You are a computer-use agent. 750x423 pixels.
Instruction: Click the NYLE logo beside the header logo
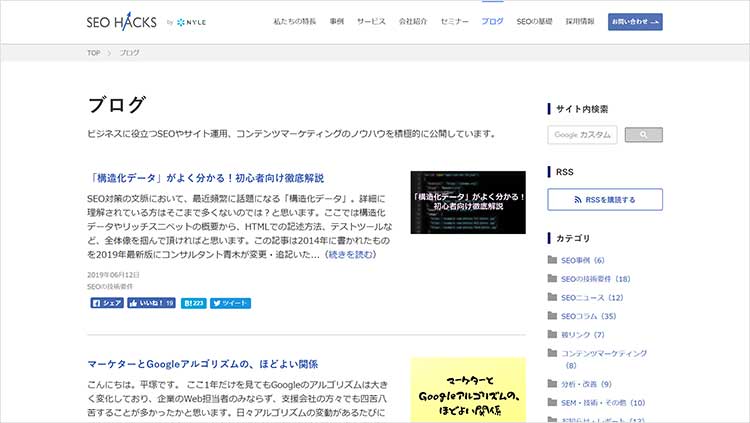tap(191, 22)
